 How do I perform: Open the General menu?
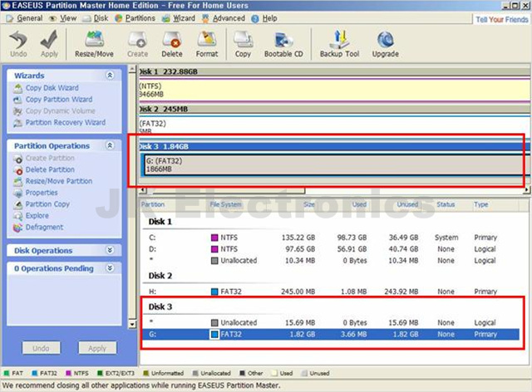(24, 18)
